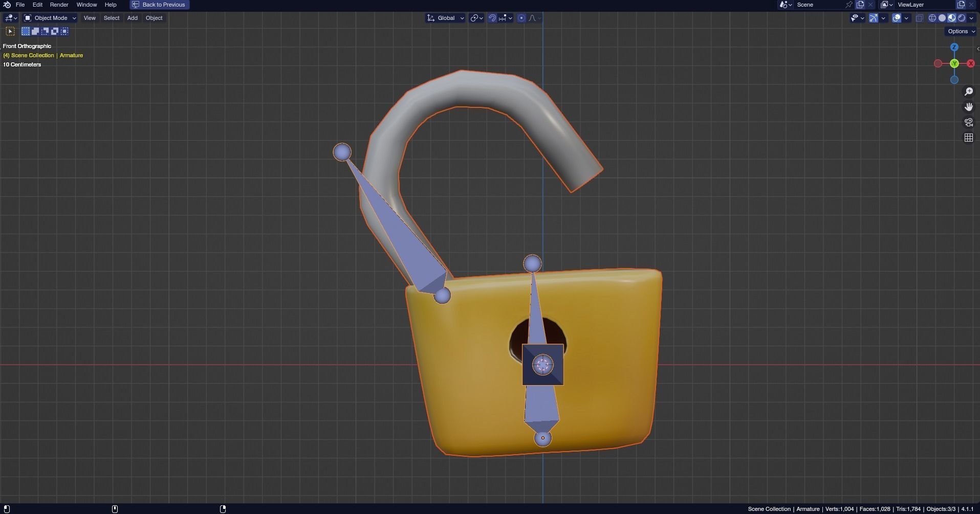Open the transform pivot point dropdown
Viewport: 980px width, 514px height.
pyautogui.click(x=476, y=18)
